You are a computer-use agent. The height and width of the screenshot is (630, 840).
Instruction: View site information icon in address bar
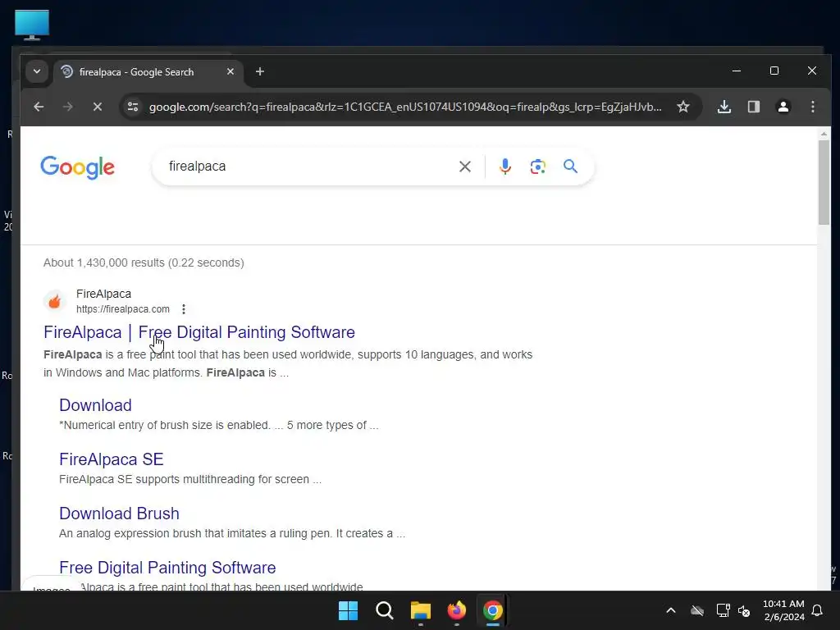click(133, 107)
